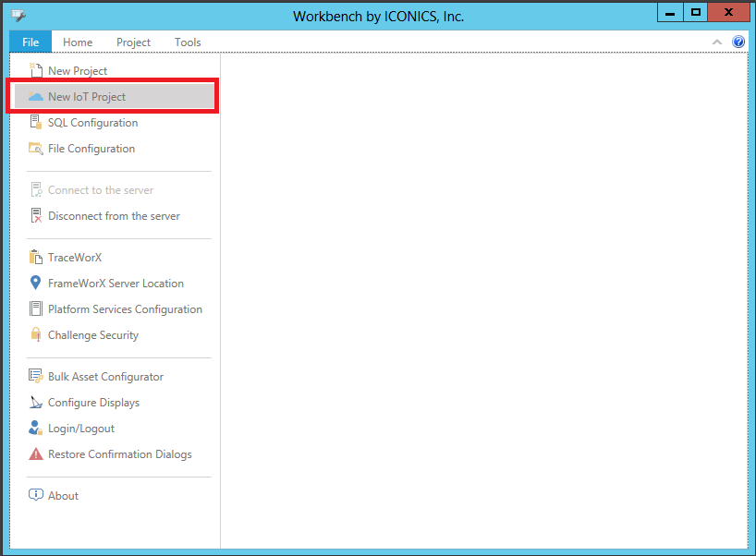
Task: Open FrameWorX Server Location
Action: pyautogui.click(x=115, y=284)
